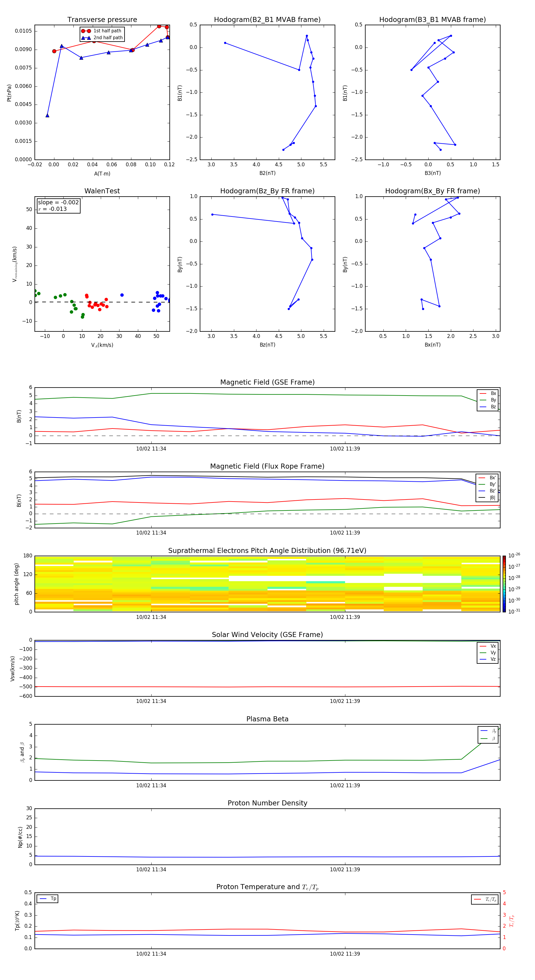Viewport: 535px width, 980px height.
Task: Click 'Hodogram(B3_B1 MVAB frame)' title
Action: click(432, 20)
